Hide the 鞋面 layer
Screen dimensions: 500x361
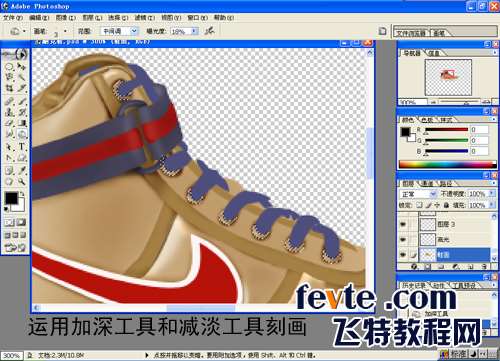point(403,255)
